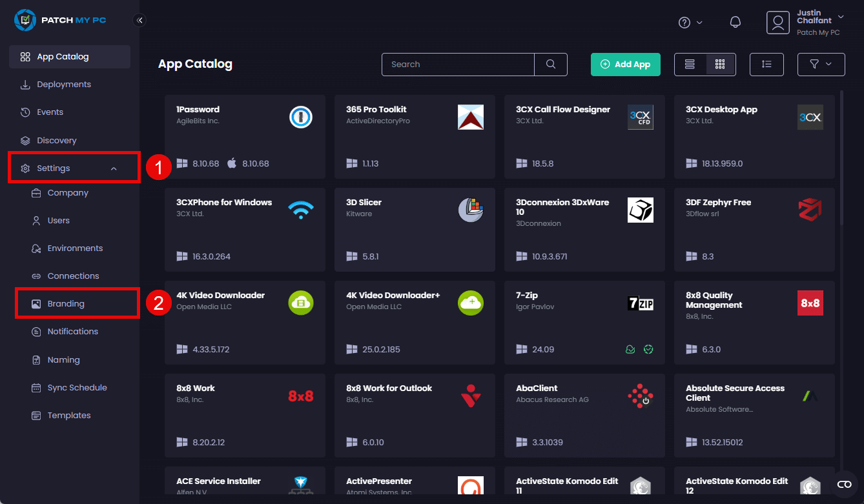Collapse the sidebar with the arrow icon
Screen dimensions: 864x504
(x=139, y=21)
